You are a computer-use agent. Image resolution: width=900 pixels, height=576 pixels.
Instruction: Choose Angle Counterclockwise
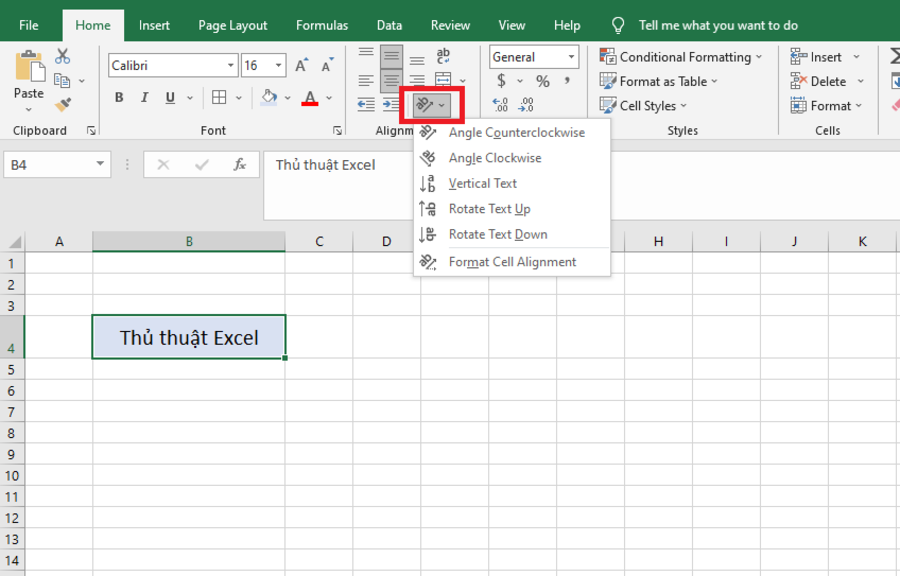511,133
